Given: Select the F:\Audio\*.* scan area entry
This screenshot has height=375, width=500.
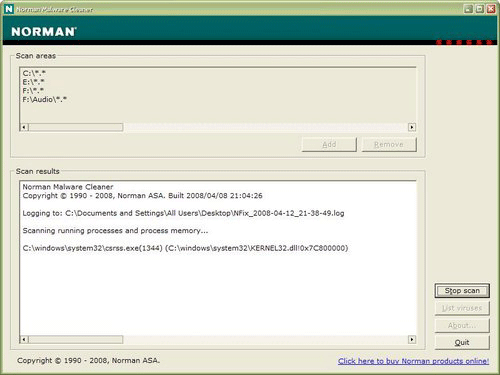Looking at the screenshot, I should tap(45, 99).
